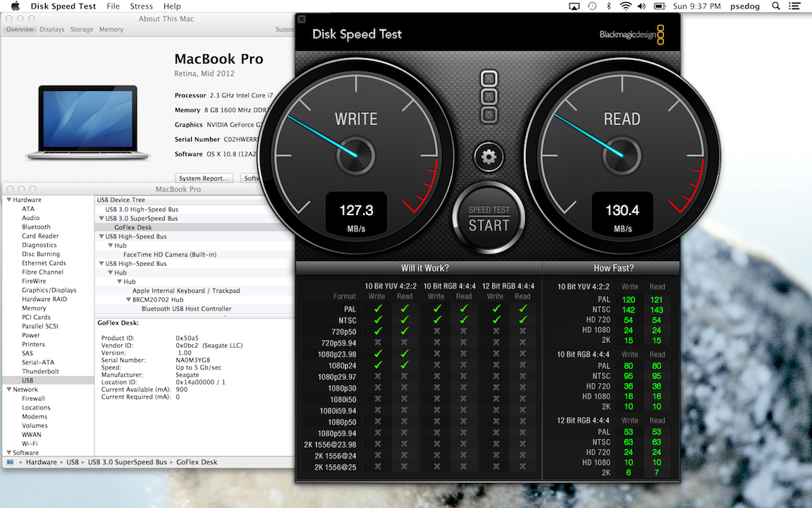Click the Bluetooth menu bar icon
Screen dimensions: 812x508
point(608,6)
